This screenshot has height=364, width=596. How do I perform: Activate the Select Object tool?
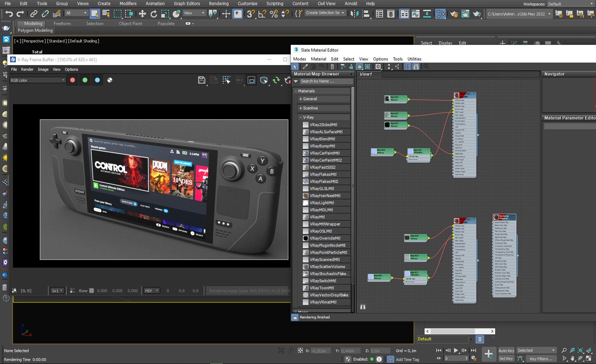(x=95, y=13)
